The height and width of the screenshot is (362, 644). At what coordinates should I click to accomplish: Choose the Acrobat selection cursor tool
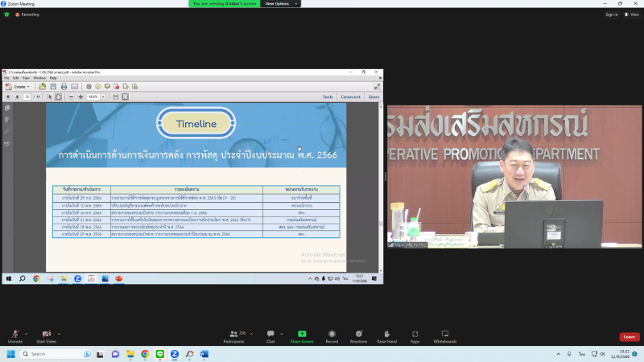click(49, 97)
